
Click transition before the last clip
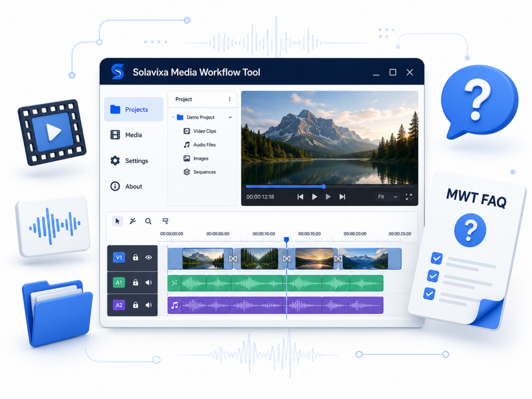pyautogui.click(x=338, y=259)
